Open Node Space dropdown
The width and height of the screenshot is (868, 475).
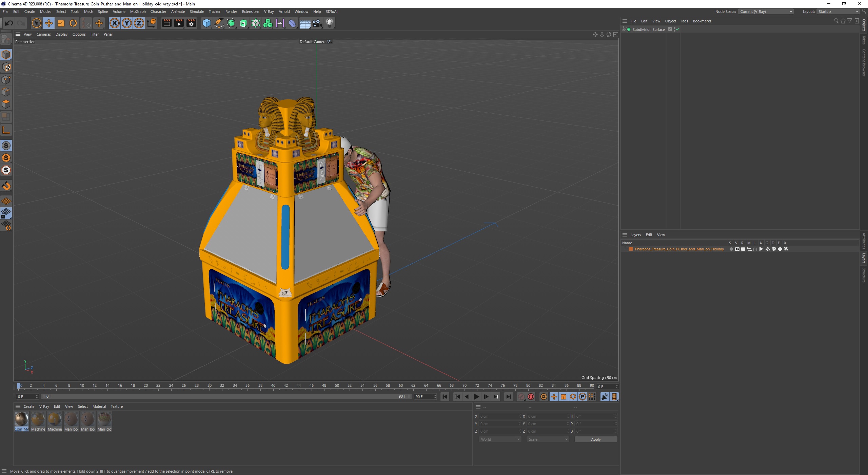766,12
